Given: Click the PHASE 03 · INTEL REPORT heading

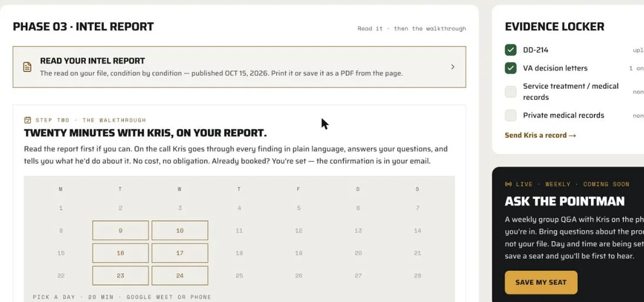Looking at the screenshot, I should (84, 26).
